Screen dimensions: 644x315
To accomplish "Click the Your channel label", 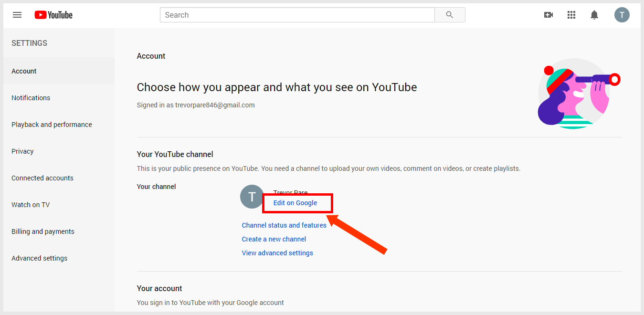I will pyautogui.click(x=156, y=187).
